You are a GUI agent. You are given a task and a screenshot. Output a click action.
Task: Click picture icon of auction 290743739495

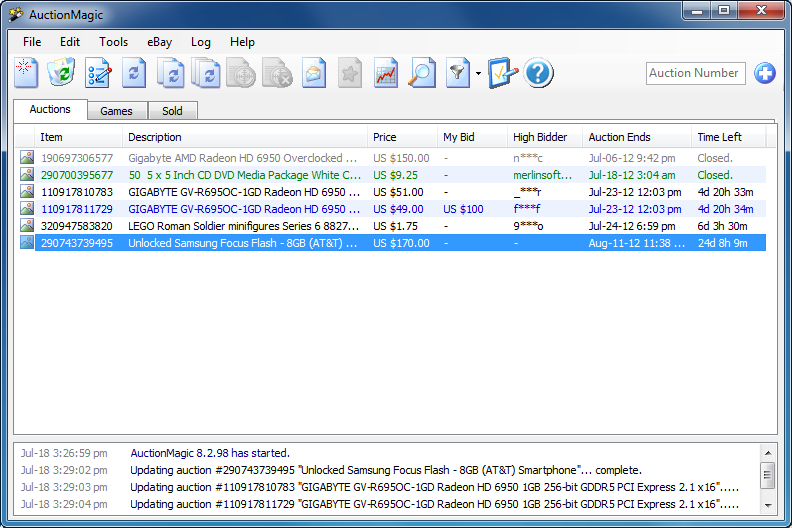[27, 243]
